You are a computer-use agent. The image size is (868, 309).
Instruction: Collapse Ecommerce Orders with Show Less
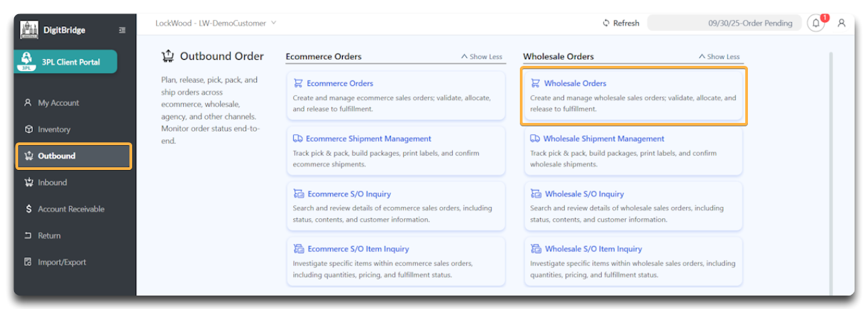pos(482,57)
